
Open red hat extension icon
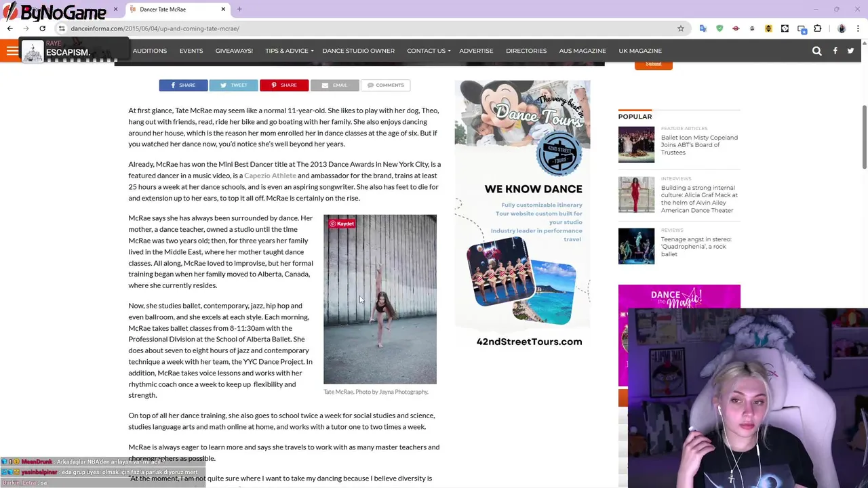tap(736, 28)
